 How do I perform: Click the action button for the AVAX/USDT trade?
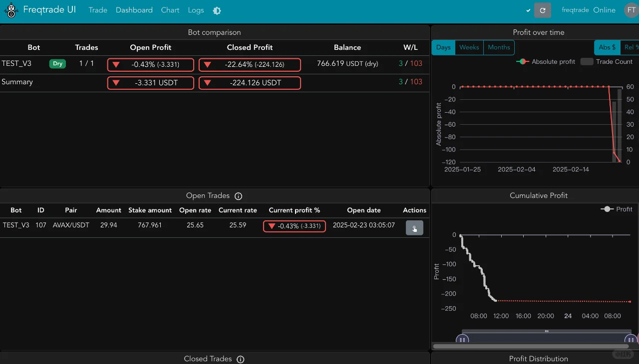(x=414, y=228)
